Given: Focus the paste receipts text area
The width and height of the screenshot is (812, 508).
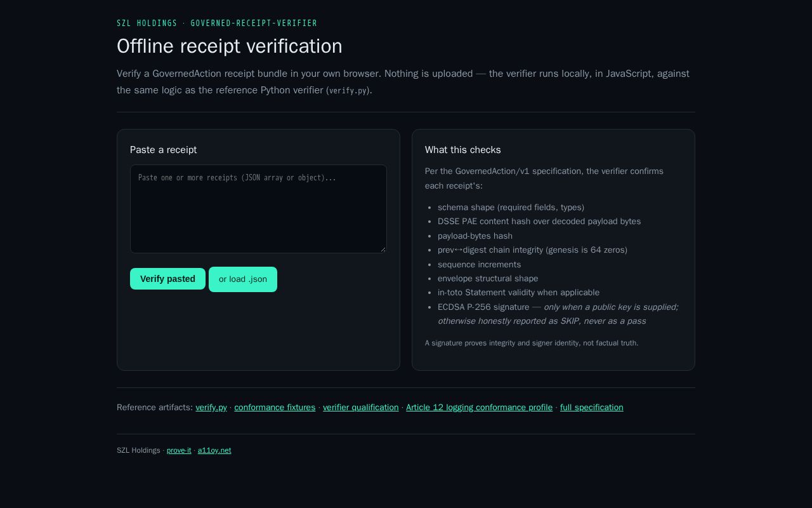Looking at the screenshot, I should 258,209.
